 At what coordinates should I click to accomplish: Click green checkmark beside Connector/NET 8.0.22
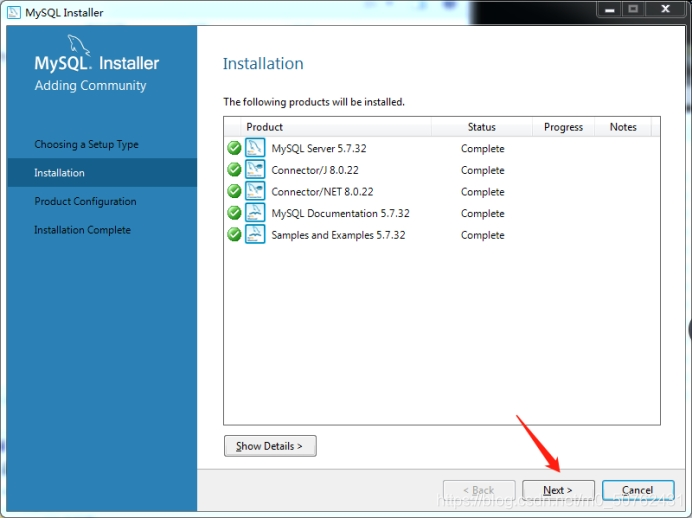coord(234,191)
